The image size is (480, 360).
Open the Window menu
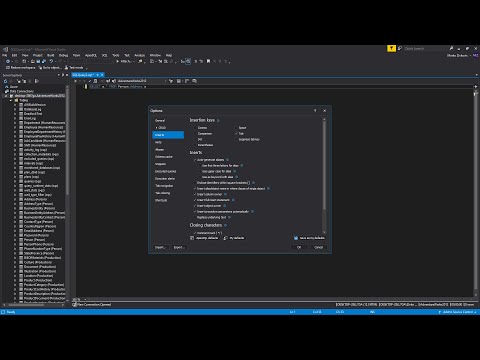[155, 55]
